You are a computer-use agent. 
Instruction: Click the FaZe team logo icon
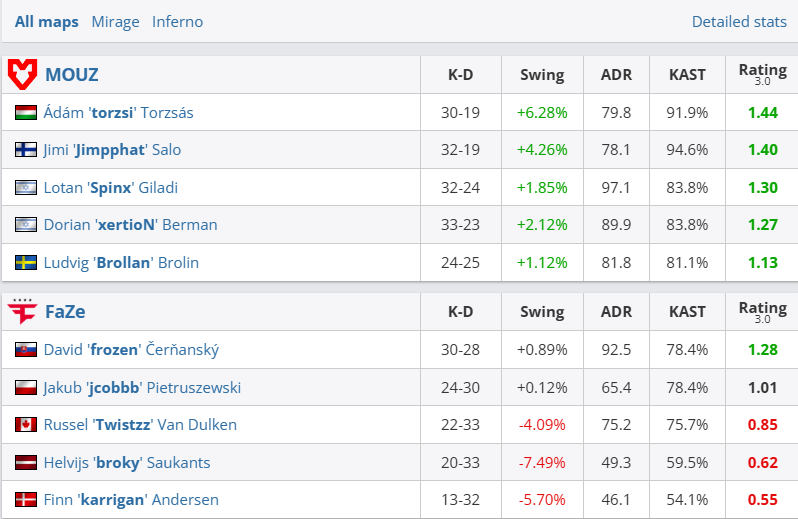[22, 311]
